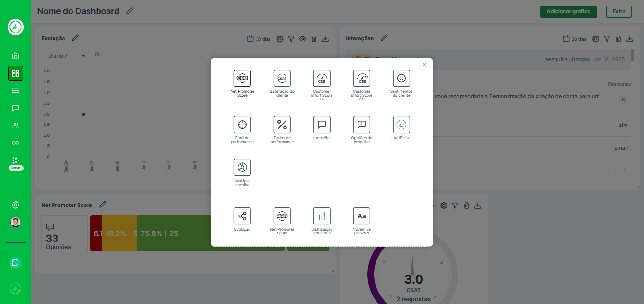Download the Interações panel data
644x304 pixels.
630,39
